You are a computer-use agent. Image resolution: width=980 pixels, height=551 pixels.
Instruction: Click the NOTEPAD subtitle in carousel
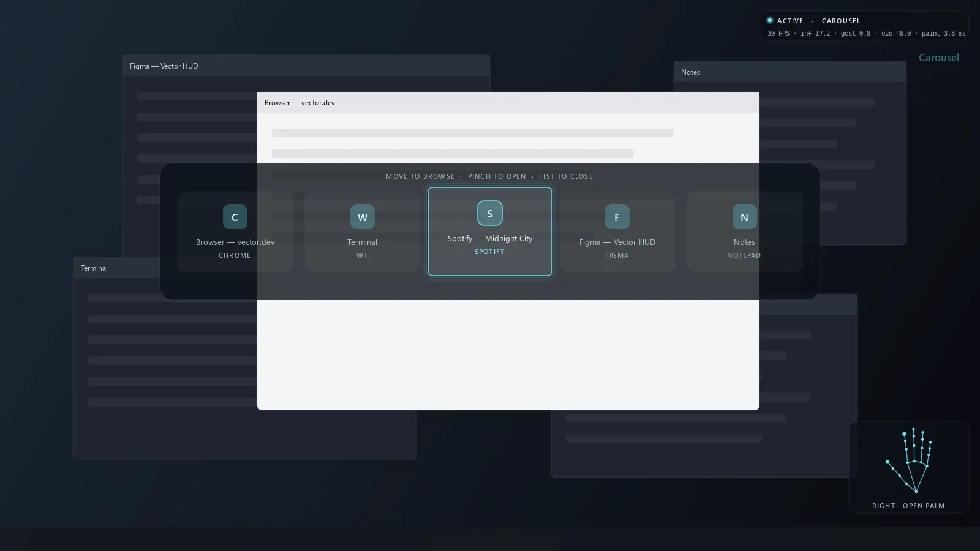tap(744, 255)
